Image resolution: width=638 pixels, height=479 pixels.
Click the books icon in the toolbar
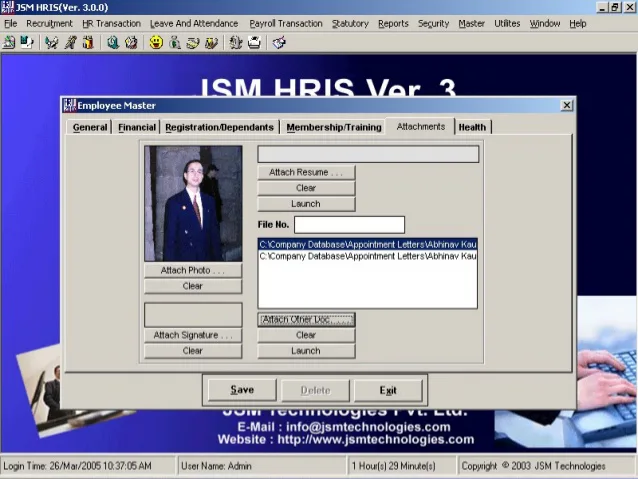click(88, 42)
